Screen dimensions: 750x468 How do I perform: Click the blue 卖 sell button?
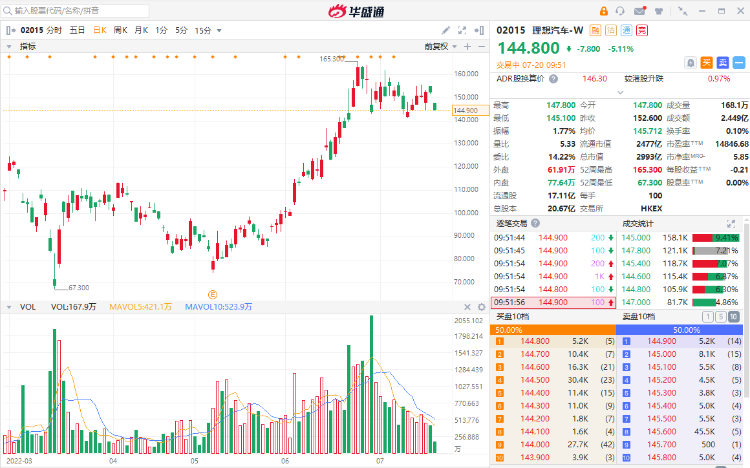(x=723, y=62)
